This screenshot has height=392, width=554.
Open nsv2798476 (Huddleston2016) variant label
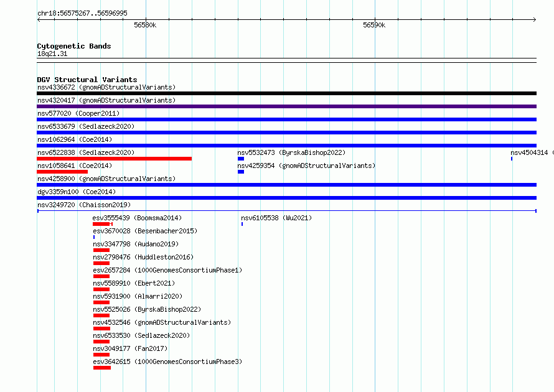[x=143, y=257]
